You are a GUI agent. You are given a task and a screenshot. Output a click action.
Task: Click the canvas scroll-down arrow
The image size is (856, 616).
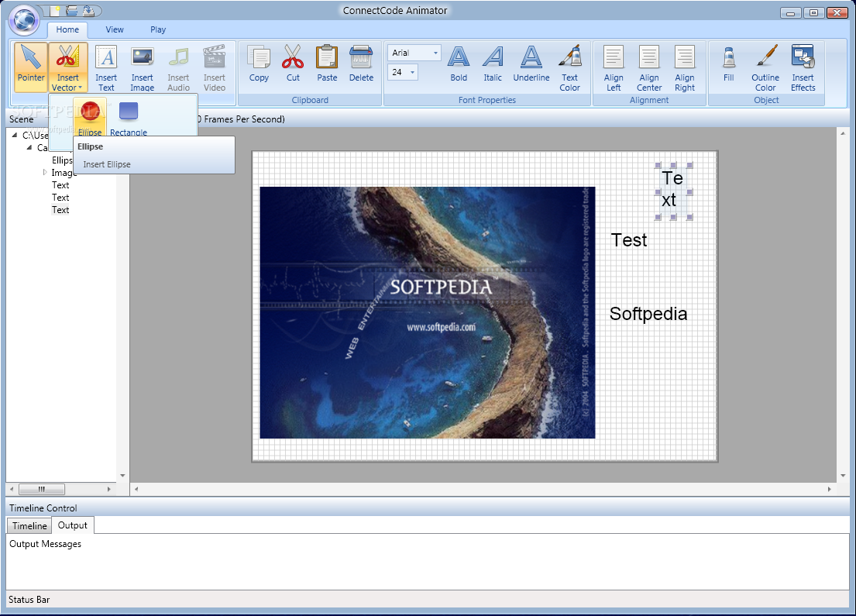point(843,476)
